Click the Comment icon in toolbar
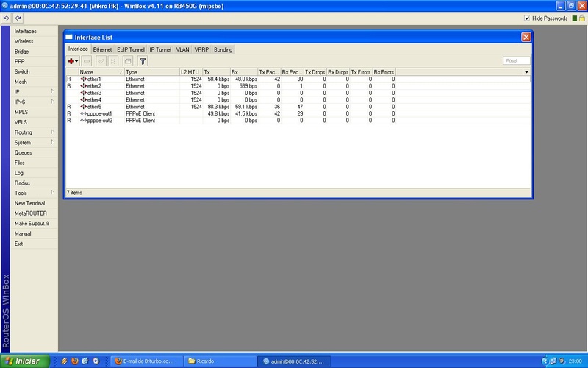Screen dimensions: 588x368 click(x=127, y=61)
